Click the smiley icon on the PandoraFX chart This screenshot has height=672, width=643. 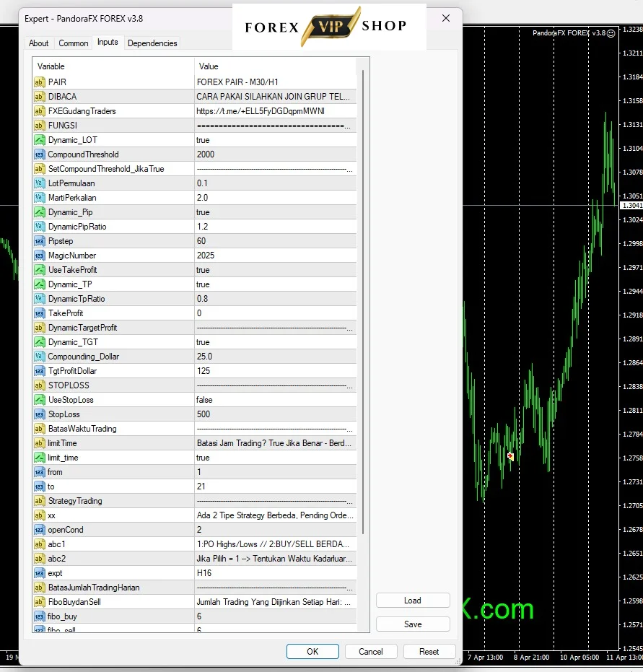click(x=611, y=33)
